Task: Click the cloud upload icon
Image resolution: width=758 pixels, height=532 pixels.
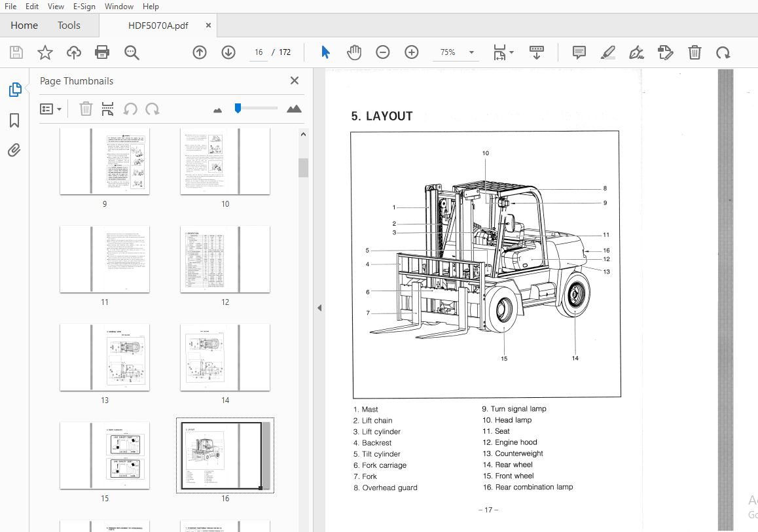Action: point(73,52)
